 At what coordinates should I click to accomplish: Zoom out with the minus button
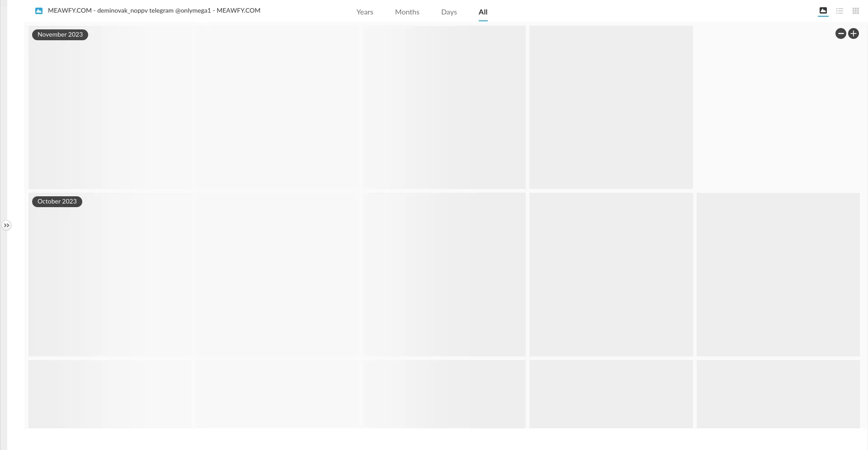(840, 33)
